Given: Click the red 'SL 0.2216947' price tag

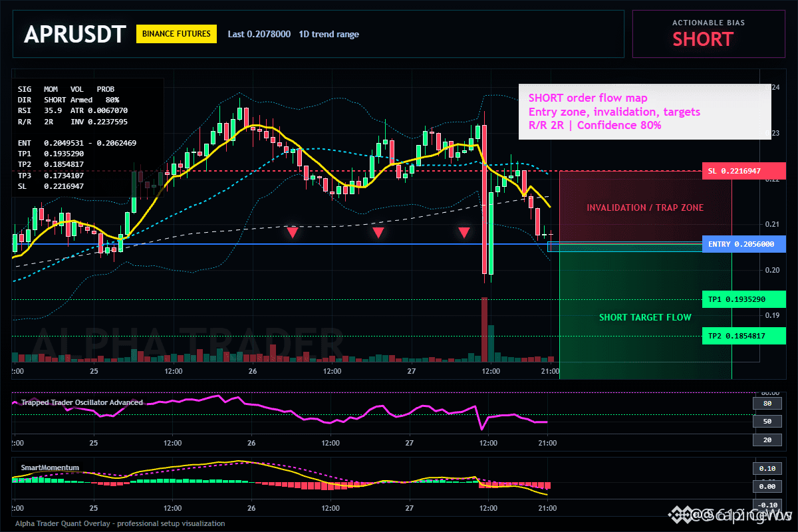Looking at the screenshot, I should tap(743, 171).
